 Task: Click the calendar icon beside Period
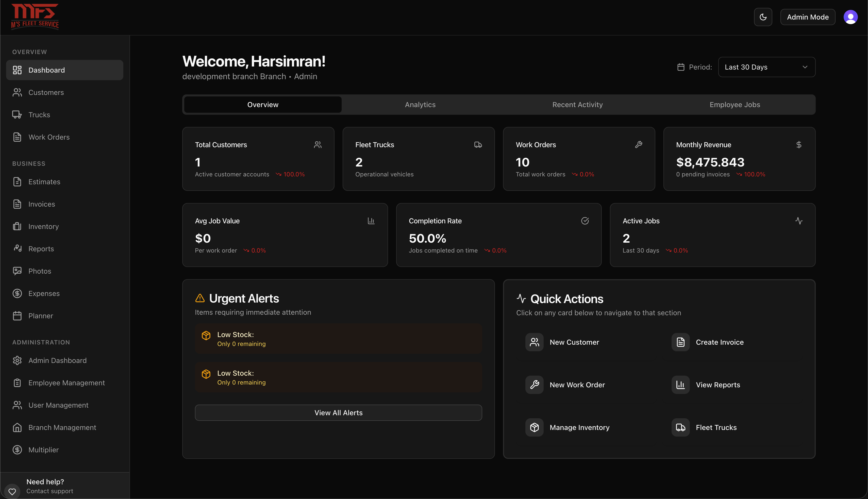pos(681,67)
